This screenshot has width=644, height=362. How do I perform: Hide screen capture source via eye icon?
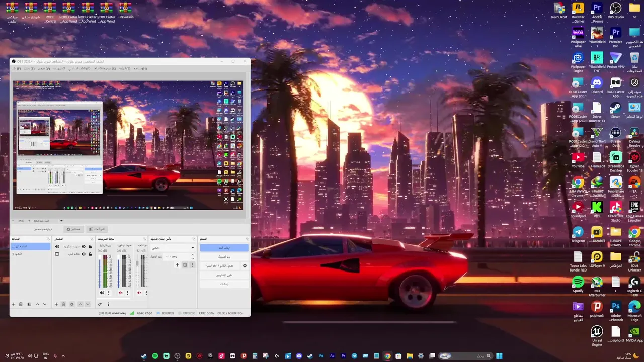click(x=84, y=254)
